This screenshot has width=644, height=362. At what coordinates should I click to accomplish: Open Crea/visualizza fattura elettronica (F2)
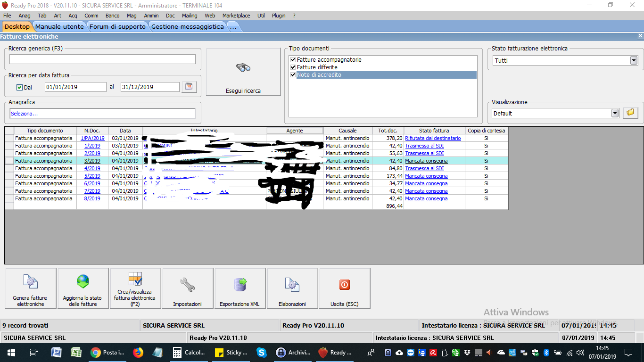(x=135, y=288)
